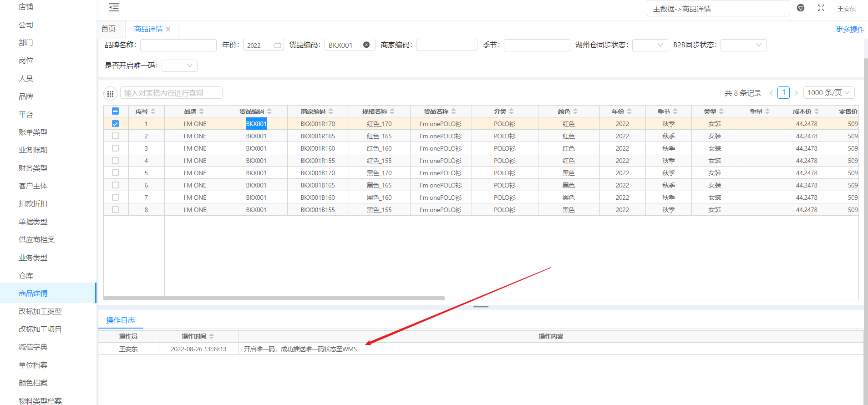This screenshot has width=868, height=405.
Task: Toggle the select-all header checkbox
Action: click(115, 111)
